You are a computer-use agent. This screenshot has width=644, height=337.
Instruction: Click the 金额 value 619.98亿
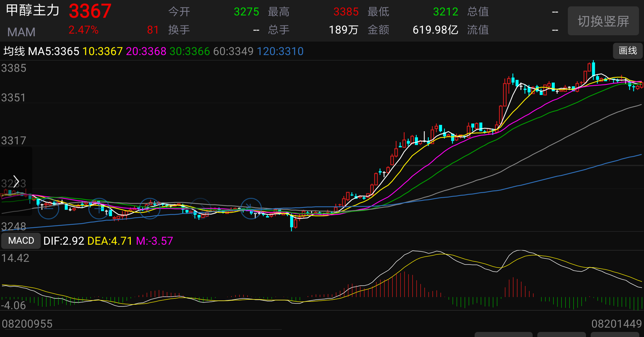(x=435, y=30)
